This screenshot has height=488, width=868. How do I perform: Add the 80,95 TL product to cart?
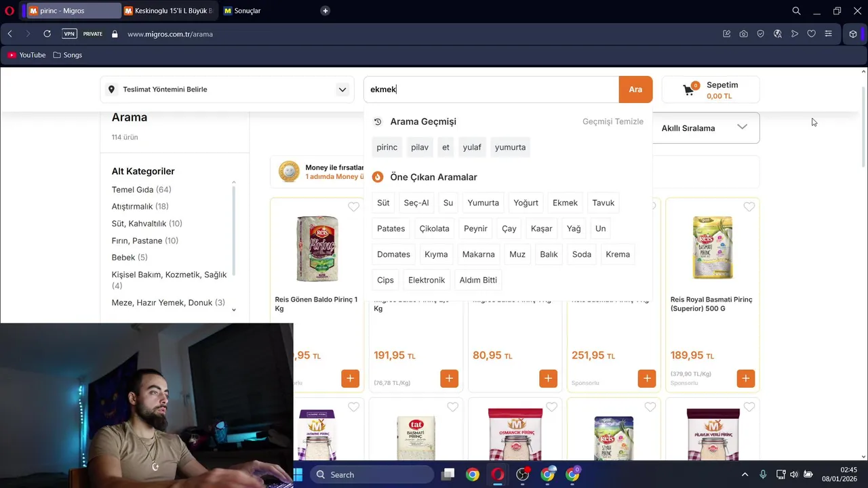point(548,378)
